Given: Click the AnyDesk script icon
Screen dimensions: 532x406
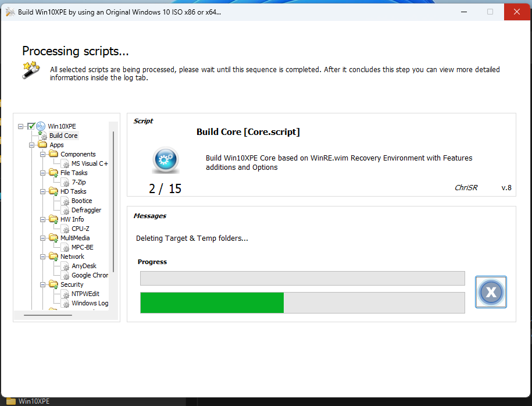Looking at the screenshot, I should click(x=66, y=266).
